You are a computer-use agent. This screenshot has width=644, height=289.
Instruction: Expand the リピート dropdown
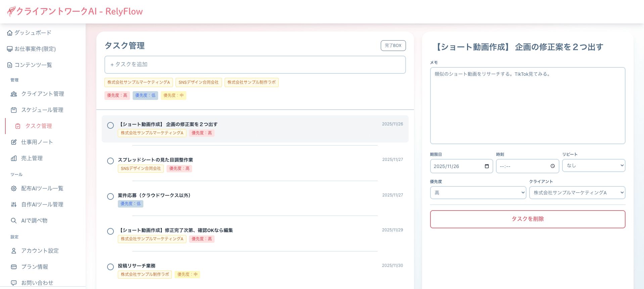[593, 166]
